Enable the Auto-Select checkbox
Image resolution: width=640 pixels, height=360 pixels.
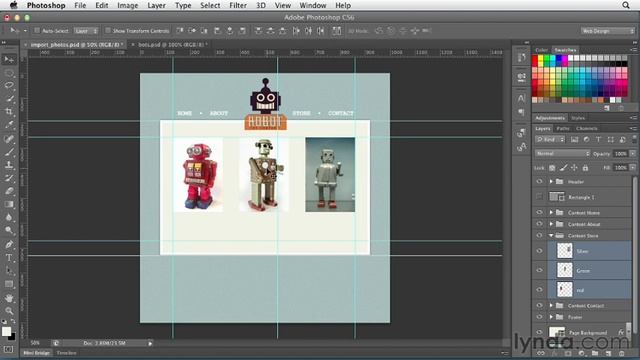tap(37, 31)
